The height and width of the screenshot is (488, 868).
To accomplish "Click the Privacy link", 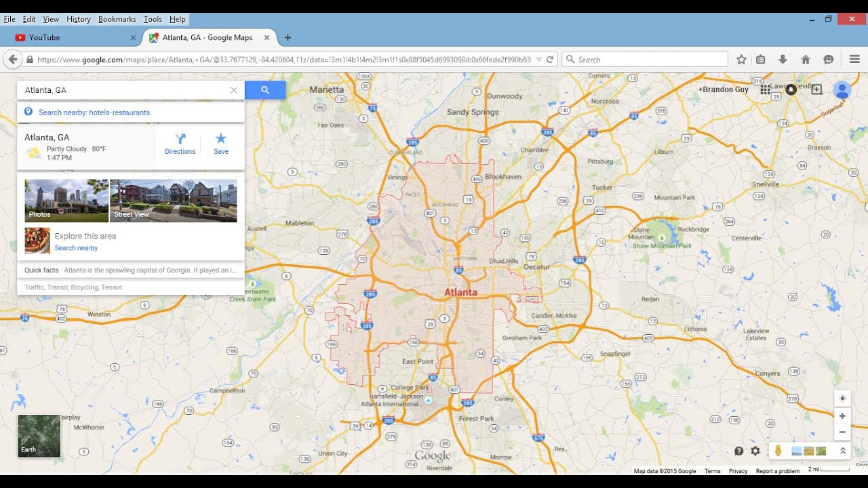I will click(x=738, y=471).
